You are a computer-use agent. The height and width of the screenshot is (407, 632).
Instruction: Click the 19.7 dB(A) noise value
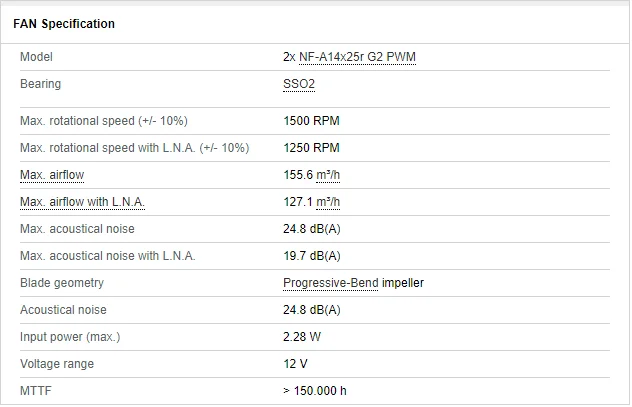coord(313,256)
